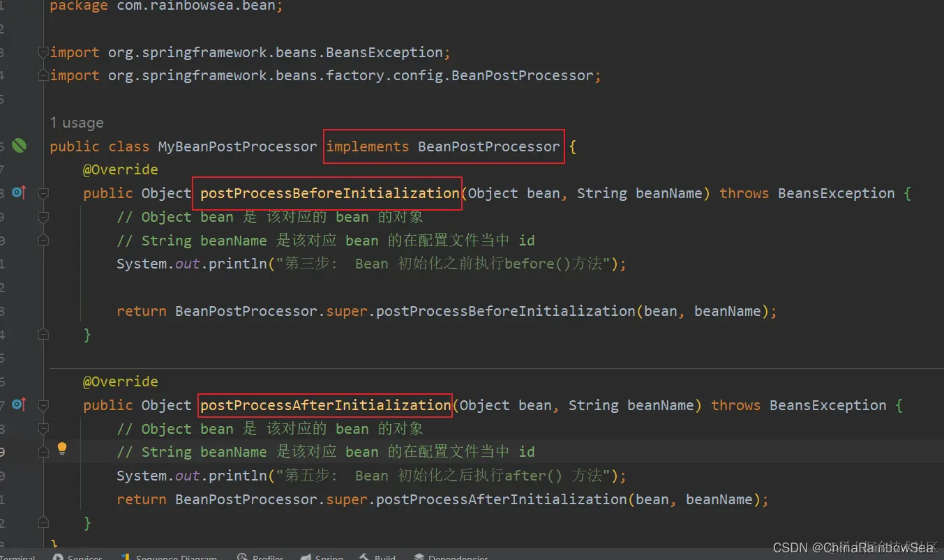
Task: Open the Profiler tool window tab
Action: pyautogui.click(x=260, y=557)
